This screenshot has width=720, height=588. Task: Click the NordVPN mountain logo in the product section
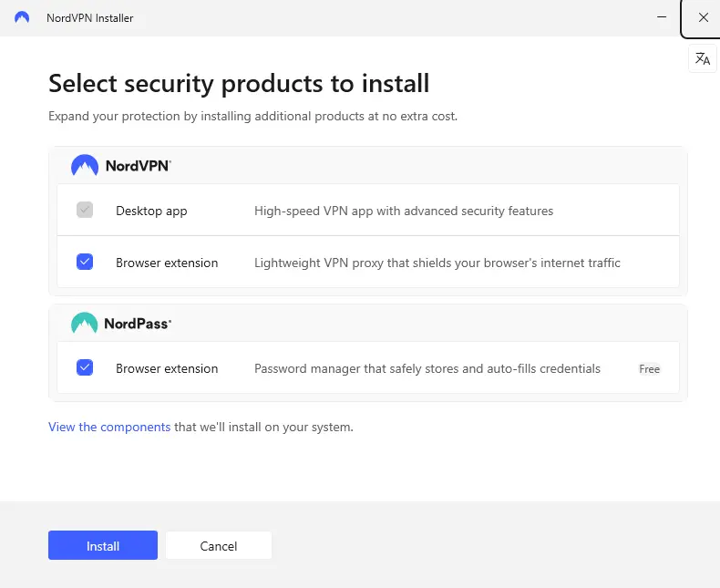point(85,166)
